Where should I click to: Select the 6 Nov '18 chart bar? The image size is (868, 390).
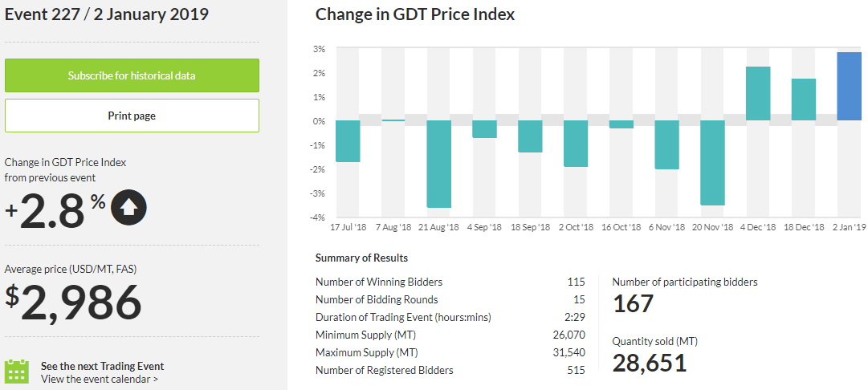(667, 145)
